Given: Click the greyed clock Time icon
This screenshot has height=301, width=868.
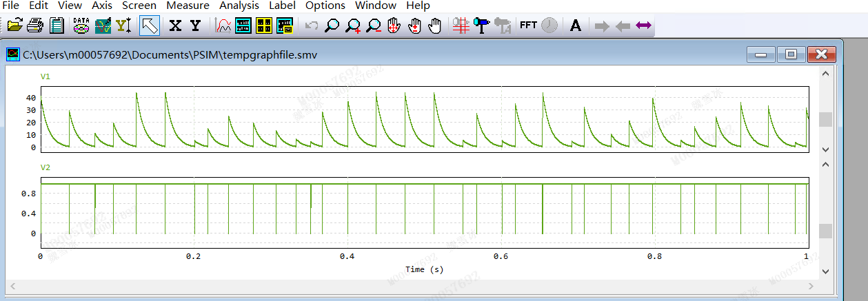Looking at the screenshot, I should pyautogui.click(x=549, y=26).
